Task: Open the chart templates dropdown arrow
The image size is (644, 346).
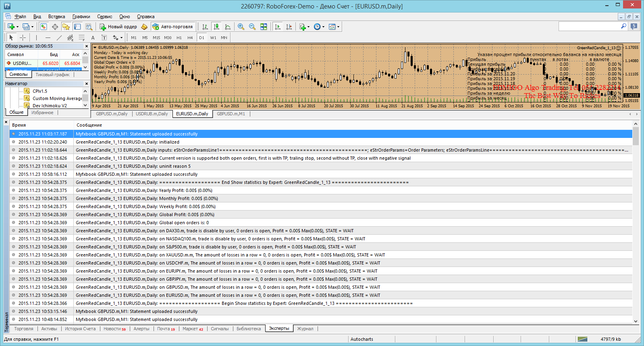Action: pos(338,27)
